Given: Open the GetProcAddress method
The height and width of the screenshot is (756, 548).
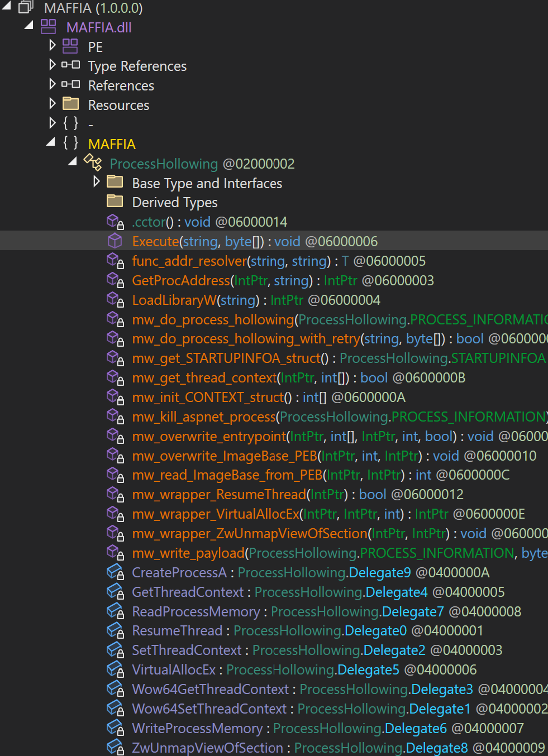Looking at the screenshot, I should pos(180,280).
